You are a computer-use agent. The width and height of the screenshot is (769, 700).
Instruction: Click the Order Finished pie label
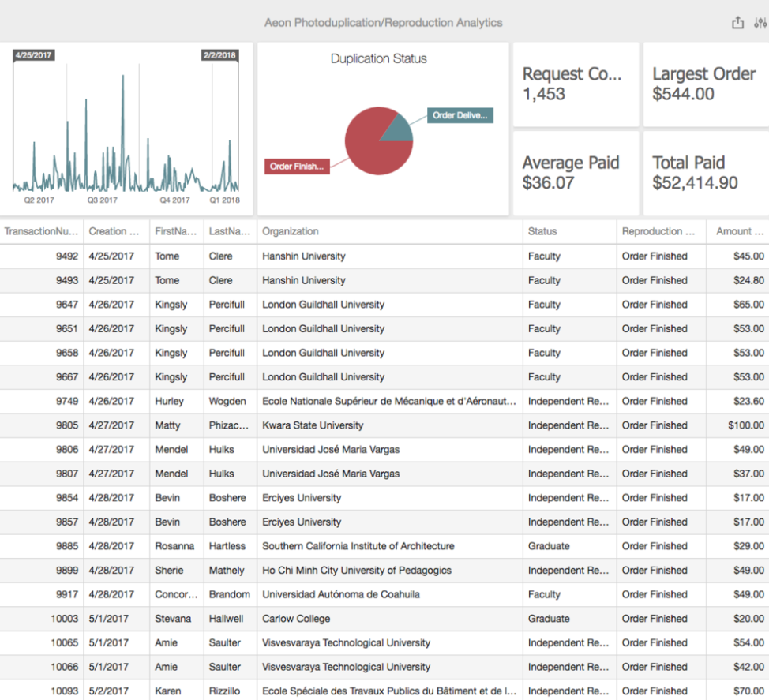(x=296, y=167)
